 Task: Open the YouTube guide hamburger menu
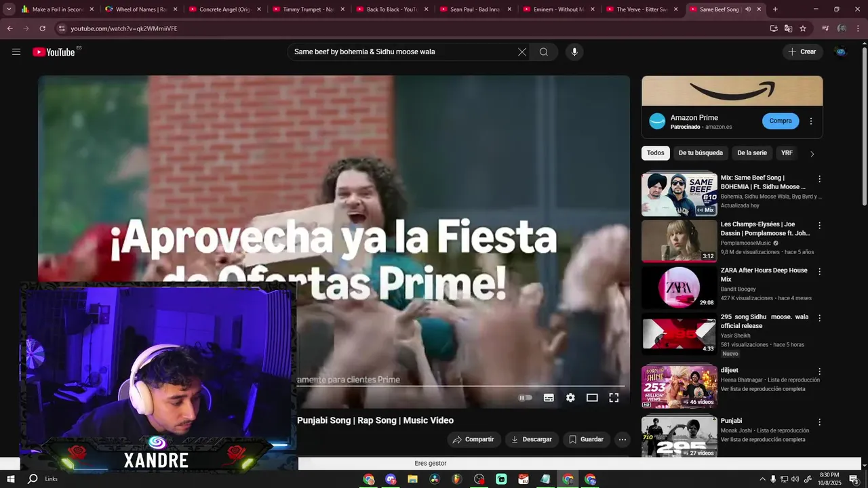click(x=16, y=52)
